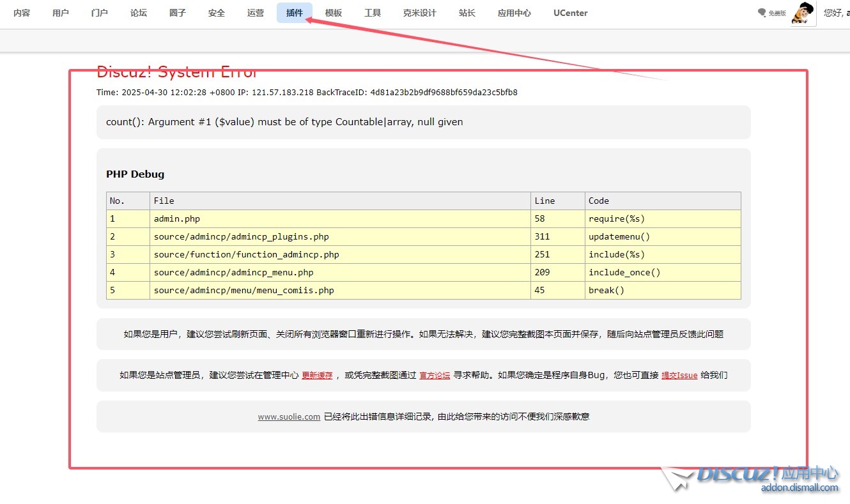
Task: Open the 模板 tab
Action: 333,13
